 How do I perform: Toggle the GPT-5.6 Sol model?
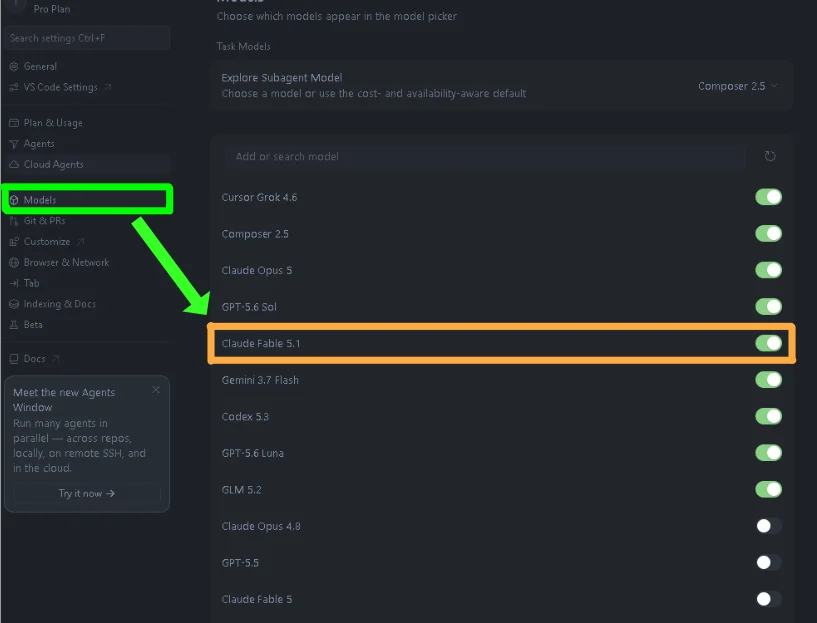point(769,306)
